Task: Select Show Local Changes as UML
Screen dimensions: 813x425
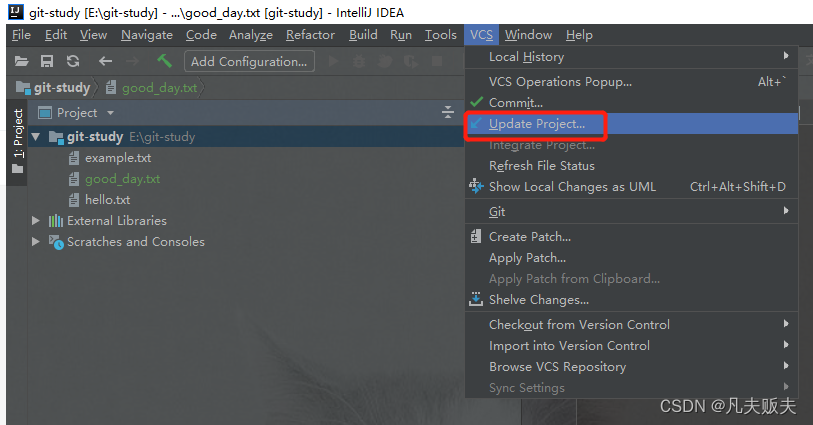Action: pos(631,187)
